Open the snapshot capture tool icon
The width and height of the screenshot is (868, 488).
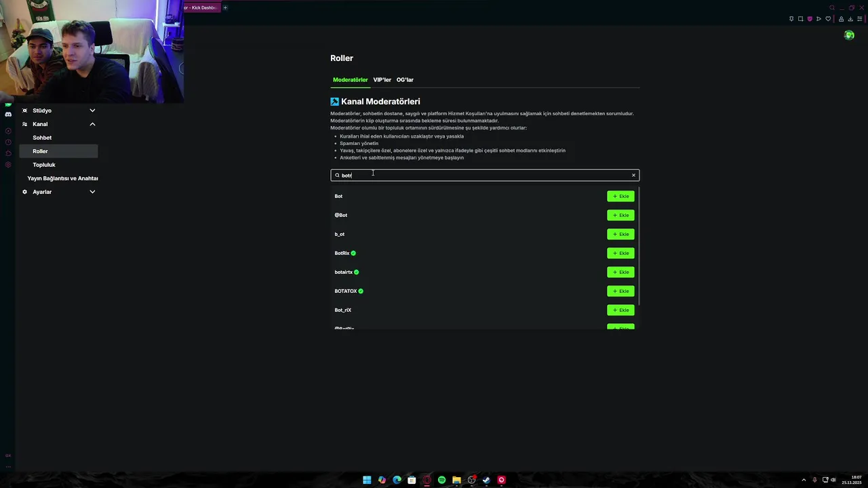tap(800, 19)
